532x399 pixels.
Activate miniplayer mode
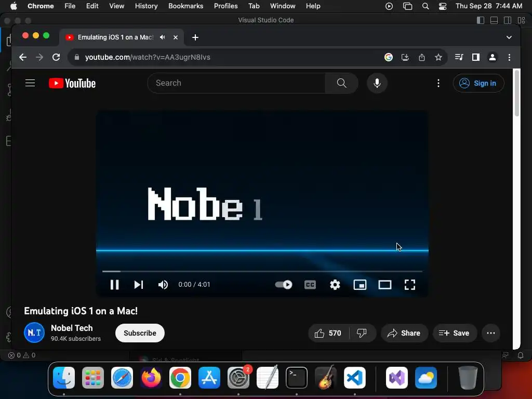pos(360,285)
